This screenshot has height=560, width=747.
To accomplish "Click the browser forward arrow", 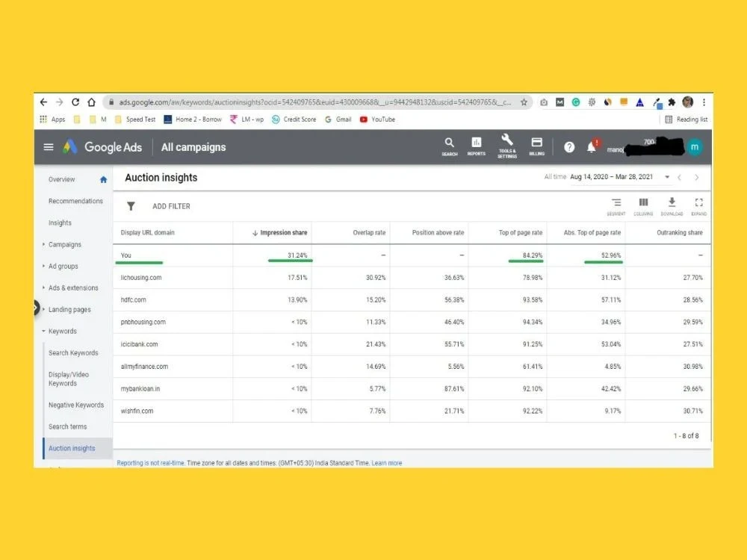I will pyautogui.click(x=60, y=102).
